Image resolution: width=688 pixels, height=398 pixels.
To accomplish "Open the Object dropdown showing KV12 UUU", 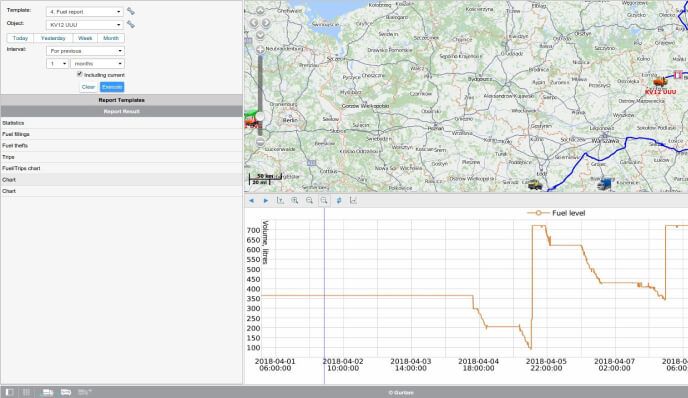I will 85,25.
